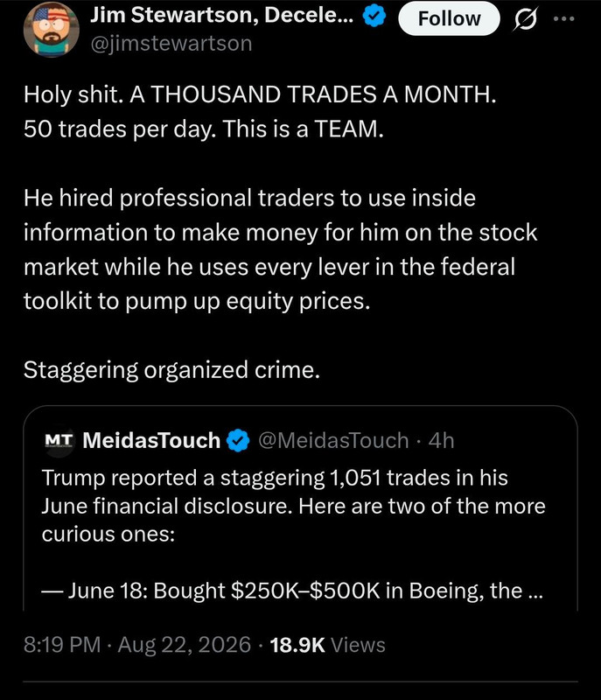This screenshot has height=700, width=601.
Task: Click the 8:19 PM Aug 22, 2026 timestamp
Action: click(137, 645)
